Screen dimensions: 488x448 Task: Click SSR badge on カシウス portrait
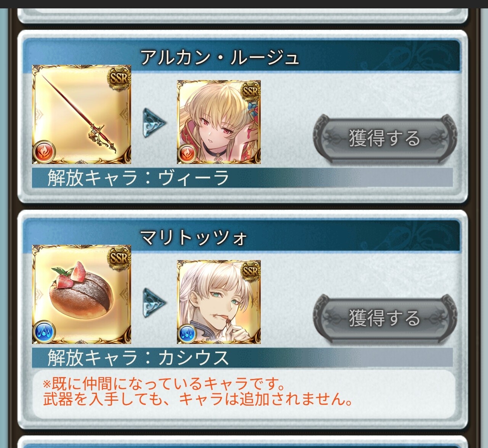pyautogui.click(x=250, y=271)
